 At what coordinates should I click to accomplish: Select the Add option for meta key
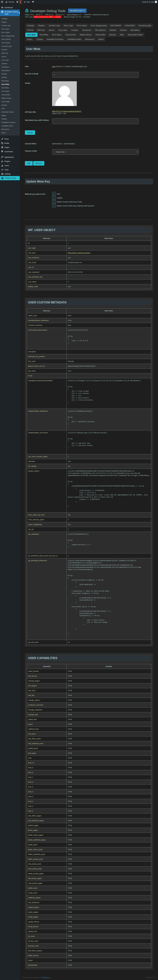54,194
